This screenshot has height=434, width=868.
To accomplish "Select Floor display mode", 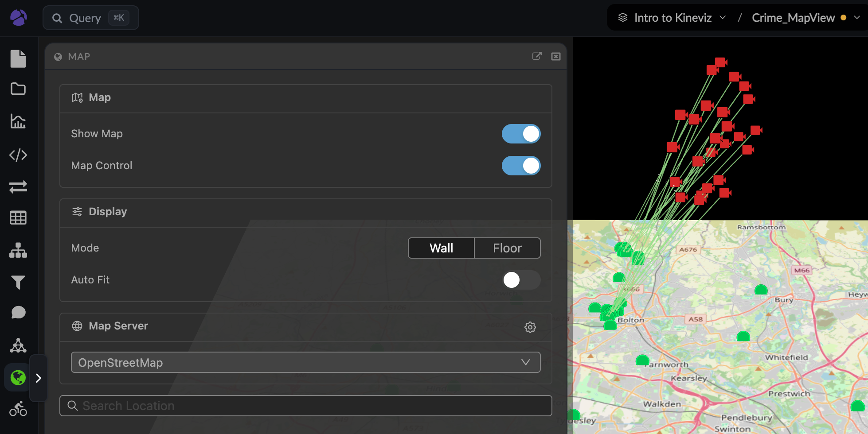I will tap(507, 248).
